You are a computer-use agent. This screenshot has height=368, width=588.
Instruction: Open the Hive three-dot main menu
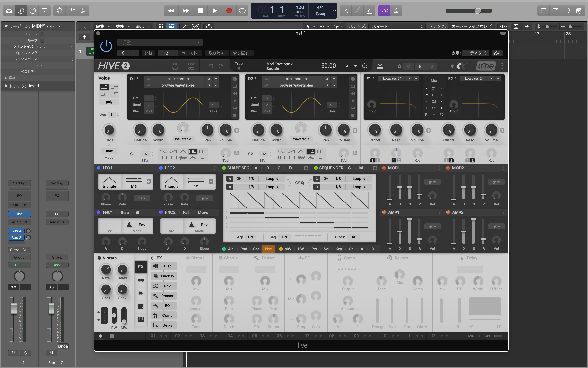pos(502,66)
